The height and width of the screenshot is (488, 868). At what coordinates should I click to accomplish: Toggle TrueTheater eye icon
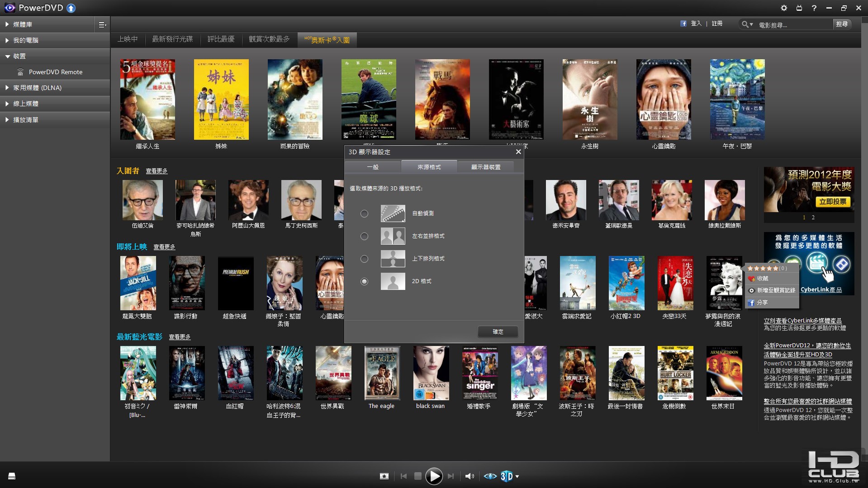(x=490, y=476)
